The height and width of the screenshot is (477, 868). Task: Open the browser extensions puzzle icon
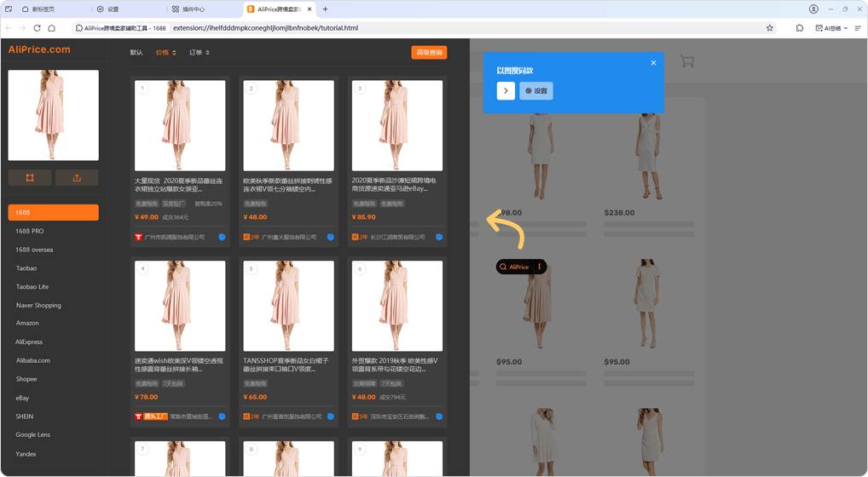click(799, 28)
